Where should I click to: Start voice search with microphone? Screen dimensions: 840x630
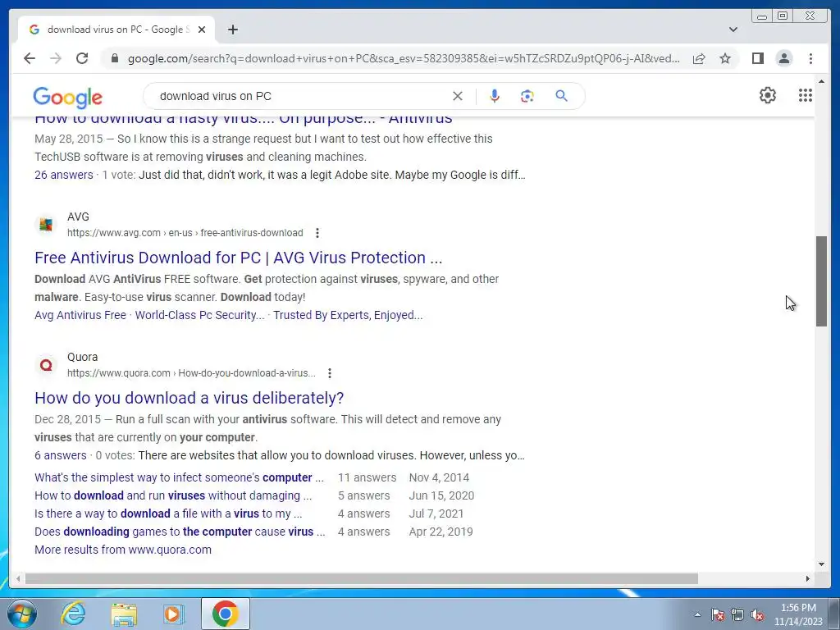495,96
